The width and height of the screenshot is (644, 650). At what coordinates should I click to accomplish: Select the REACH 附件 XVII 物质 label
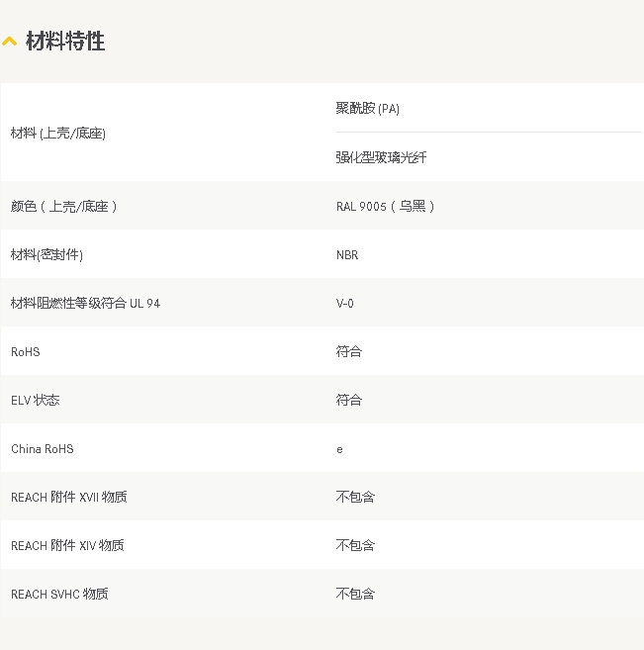click(68, 498)
